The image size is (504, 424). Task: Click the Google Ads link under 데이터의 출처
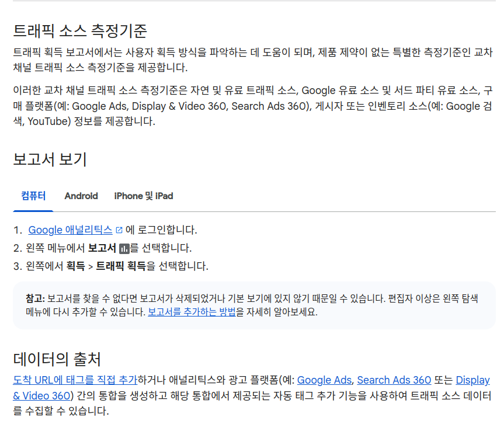coord(324,380)
